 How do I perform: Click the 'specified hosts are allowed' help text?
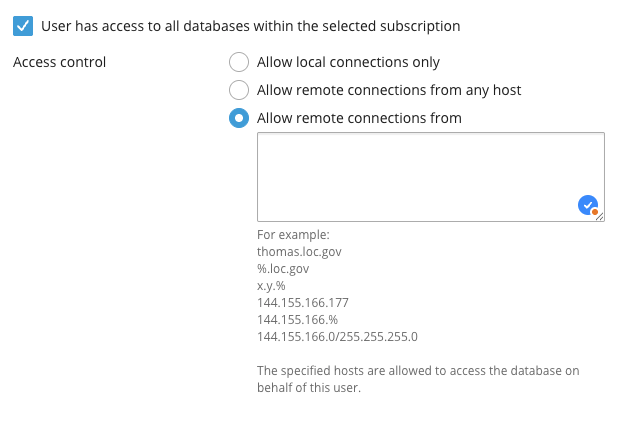pos(418,379)
